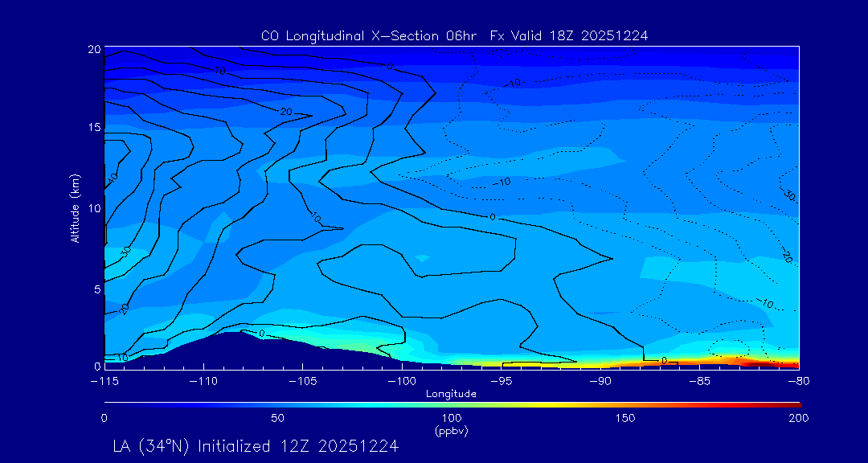
Task: Click the '(ppbv)' units label
Action: pyautogui.click(x=452, y=431)
